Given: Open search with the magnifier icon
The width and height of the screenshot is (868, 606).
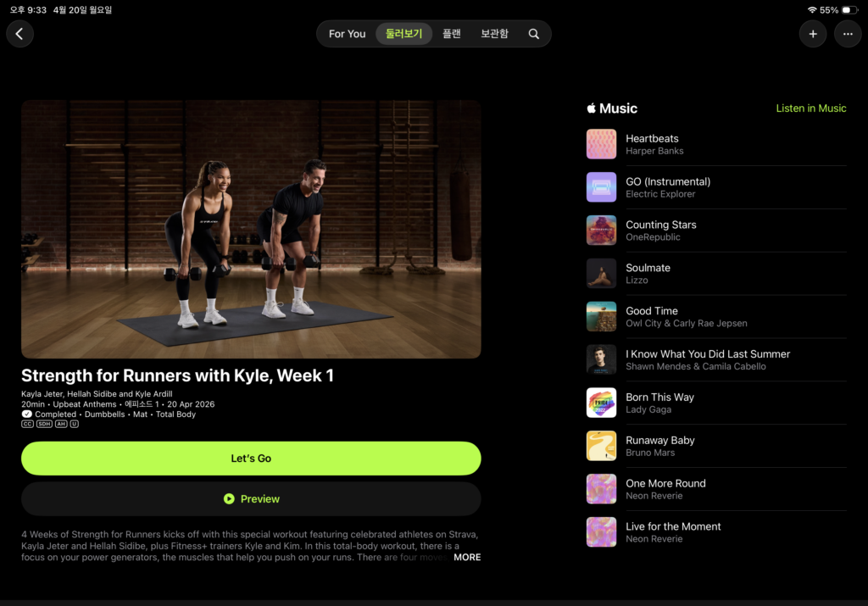Looking at the screenshot, I should (533, 34).
